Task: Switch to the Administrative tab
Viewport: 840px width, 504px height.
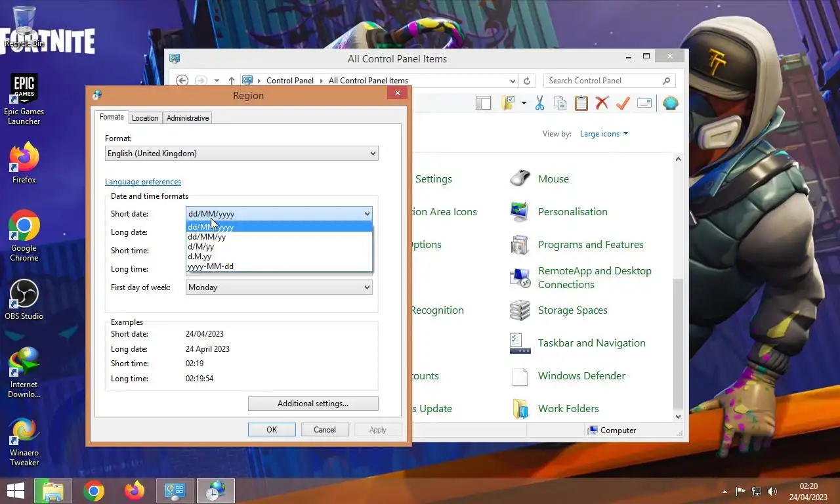Action: pos(188,118)
